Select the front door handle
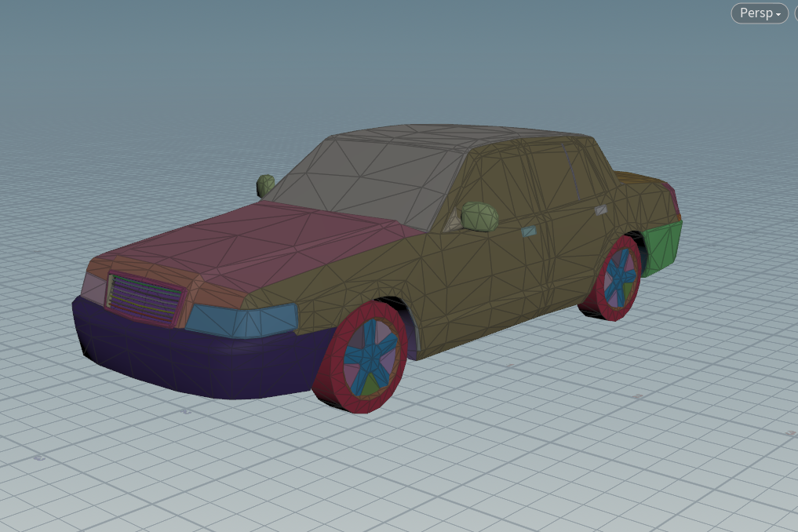The height and width of the screenshot is (532, 798). tap(530, 231)
